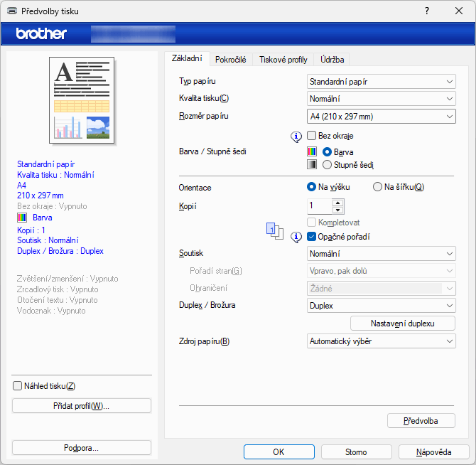Viewport: 476px width, 465px height.
Task: Select the Barva radio button
Action: click(x=327, y=151)
